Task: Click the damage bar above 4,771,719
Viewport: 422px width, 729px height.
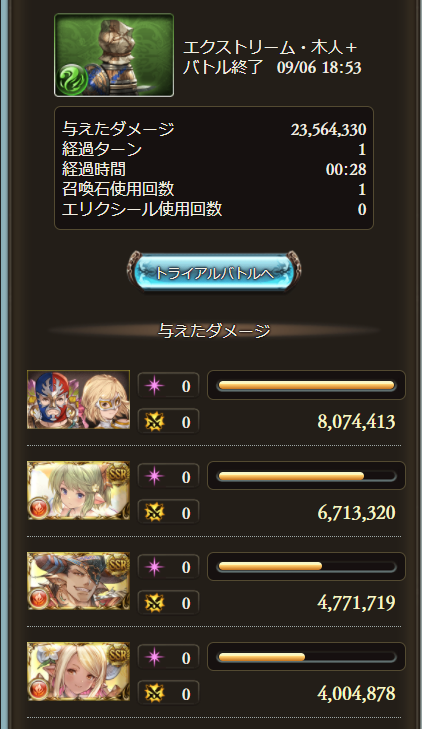Action: click(x=306, y=567)
